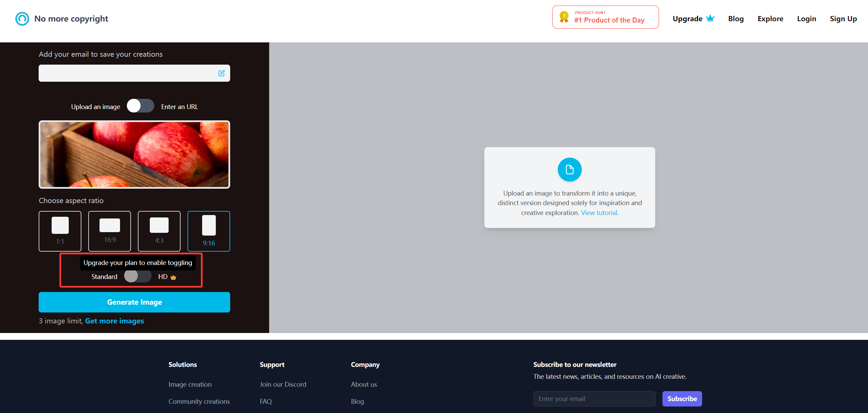
Task: Select the 4:3 aspect ratio
Action: click(x=159, y=231)
